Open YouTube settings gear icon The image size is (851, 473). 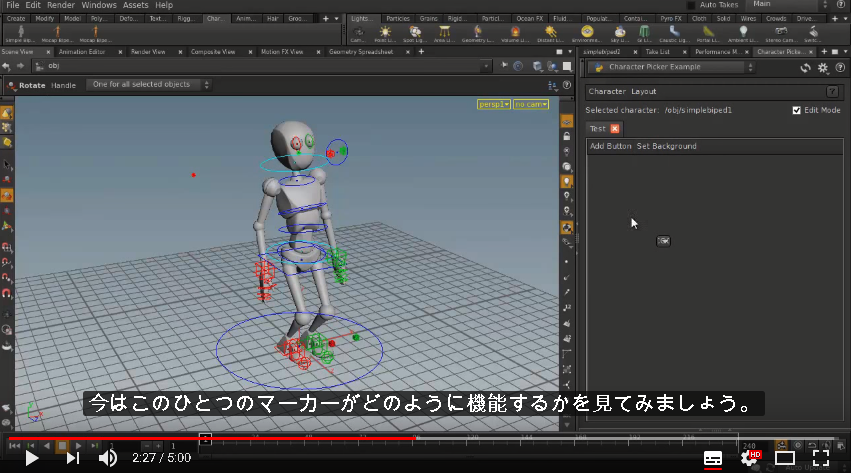750,458
